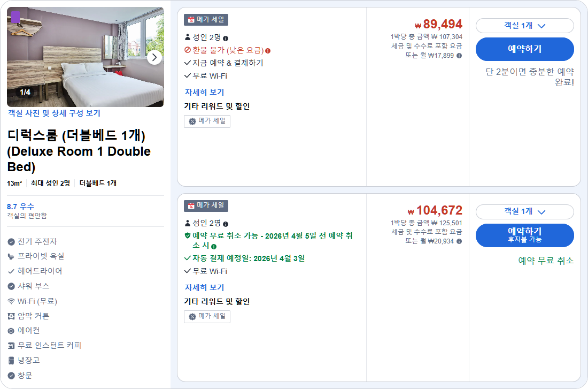This screenshot has width=588, height=389.
Task: Click the next arrow on the room photo
Action: click(154, 57)
